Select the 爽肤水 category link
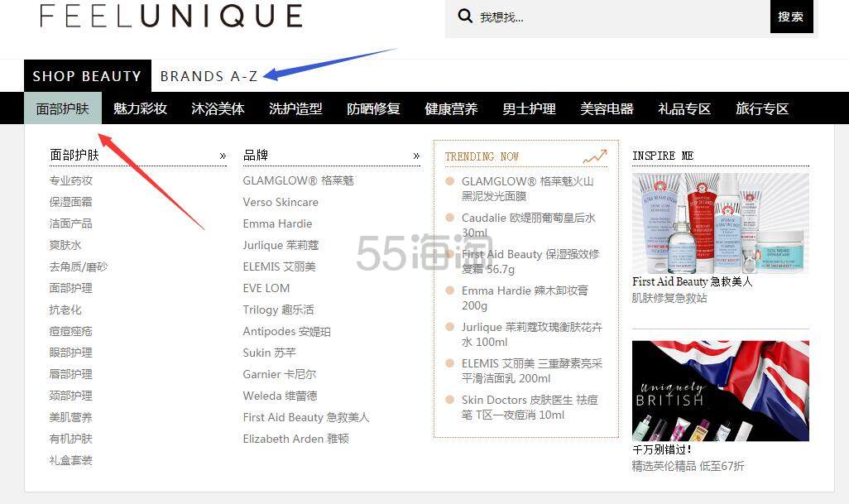Image resolution: width=849 pixels, height=504 pixels. 65,245
